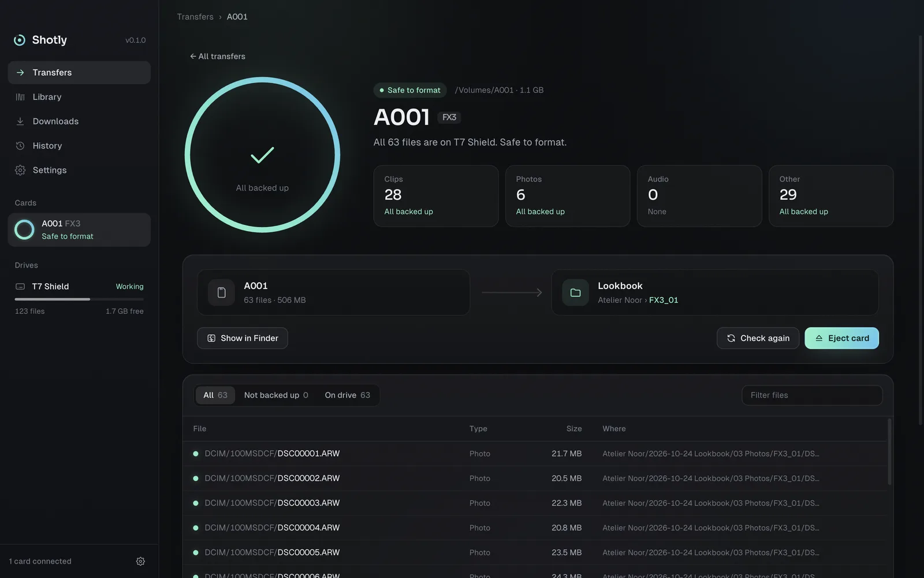This screenshot has height=578, width=924.
Task: Select file row DSC00001.ARW
Action: click(x=535, y=454)
